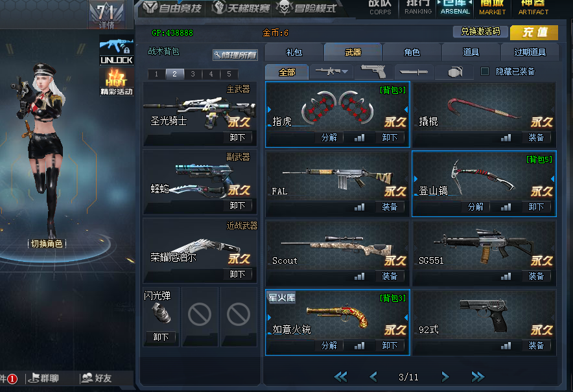Open the HOT 精彩活动 events icon

tap(117, 82)
